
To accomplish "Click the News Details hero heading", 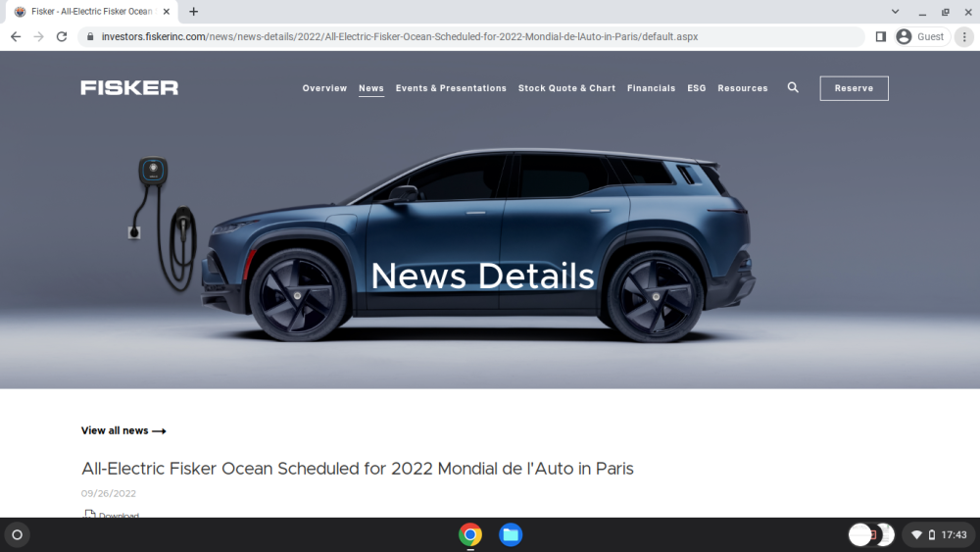I will [x=482, y=276].
